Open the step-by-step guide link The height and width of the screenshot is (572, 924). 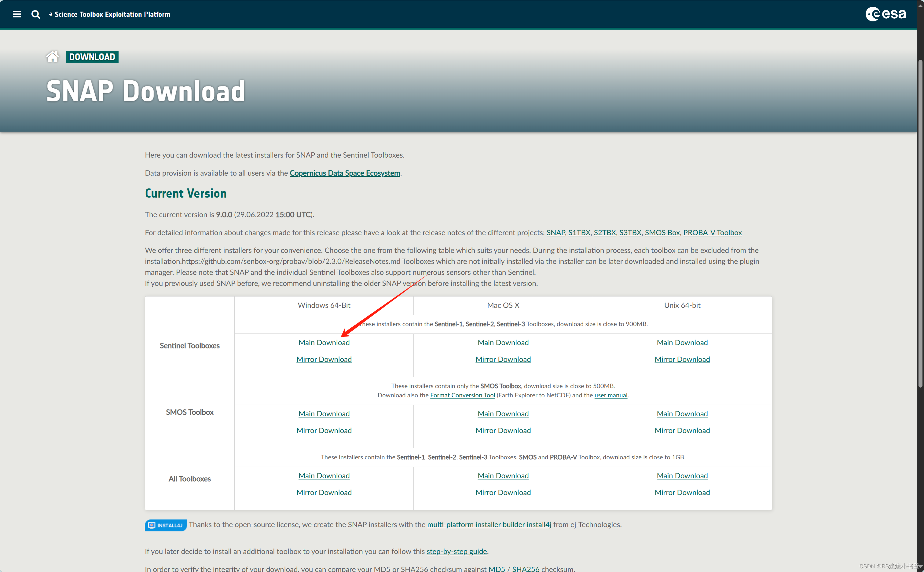457,551
